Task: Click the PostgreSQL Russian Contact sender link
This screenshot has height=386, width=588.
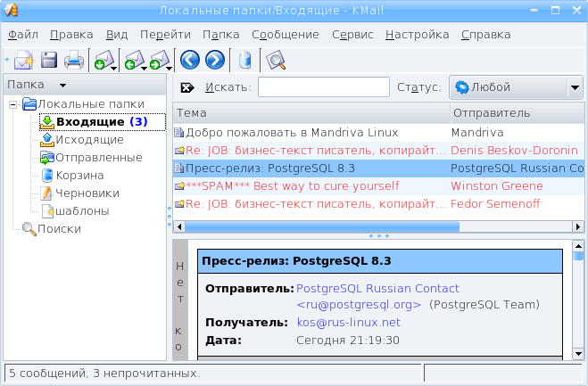Action: [x=377, y=289]
